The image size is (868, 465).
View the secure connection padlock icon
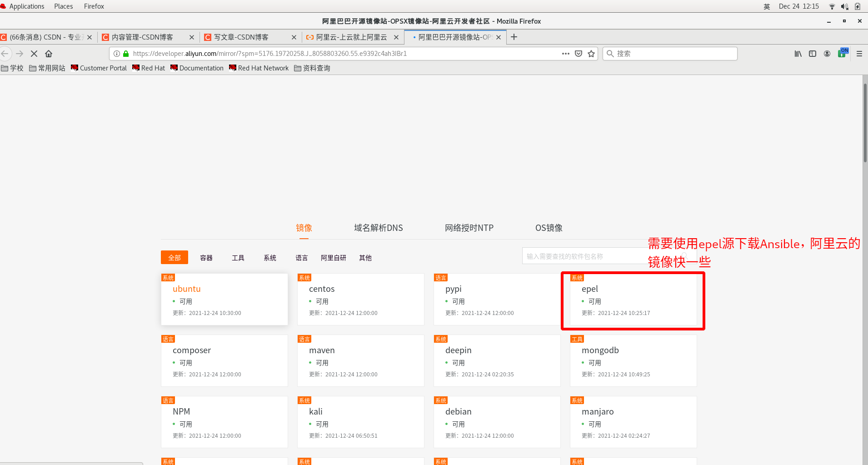tap(126, 54)
